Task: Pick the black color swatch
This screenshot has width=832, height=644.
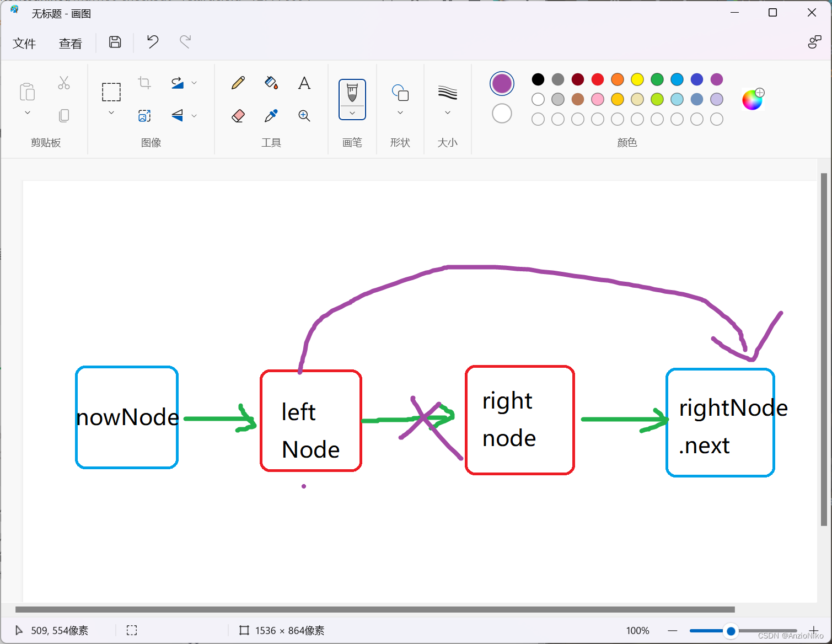Action: coord(538,79)
